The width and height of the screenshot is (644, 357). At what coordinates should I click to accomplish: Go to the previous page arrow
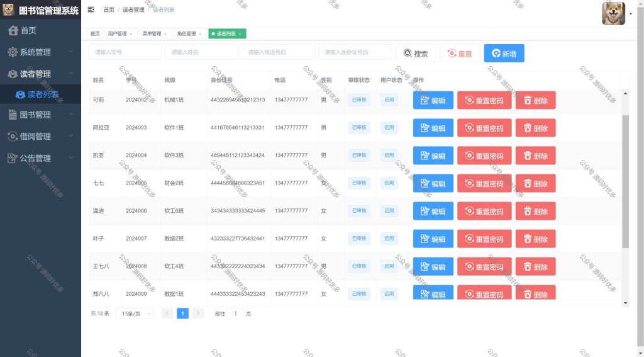[167, 314]
